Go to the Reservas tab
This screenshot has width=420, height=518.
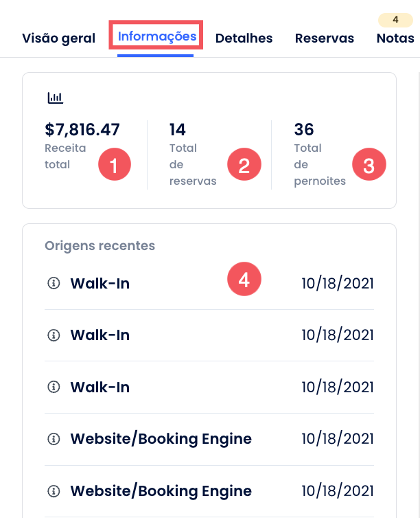324,38
